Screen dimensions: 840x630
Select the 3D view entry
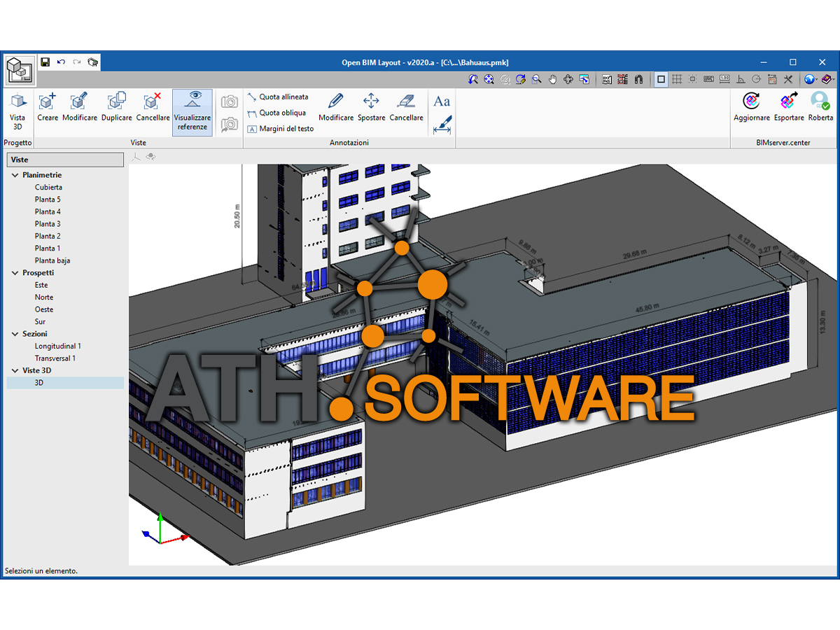pos(65,383)
